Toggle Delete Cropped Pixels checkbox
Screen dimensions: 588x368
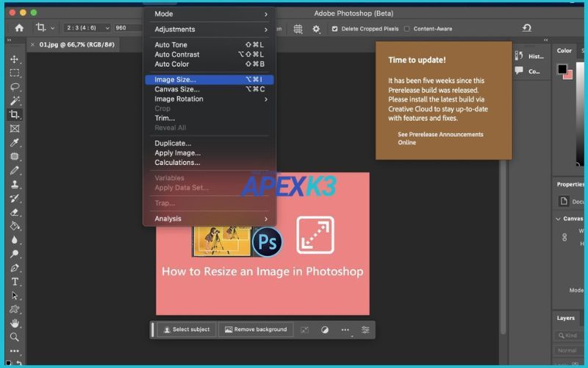tap(335, 29)
